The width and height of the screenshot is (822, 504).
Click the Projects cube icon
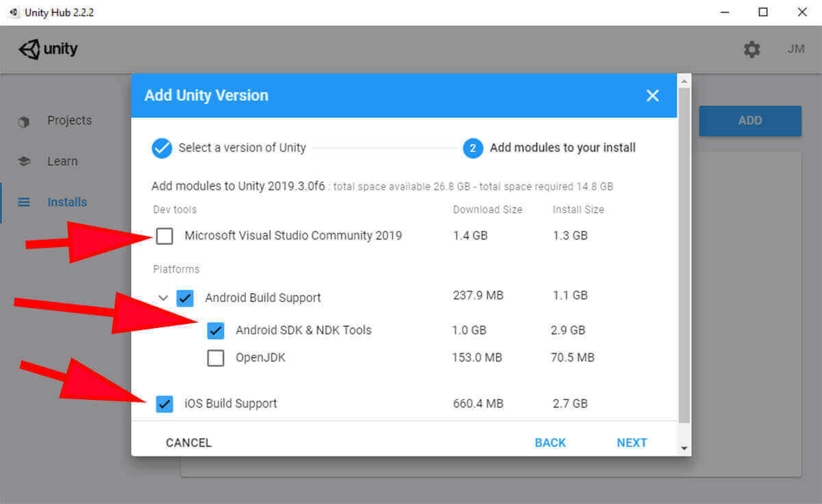(x=24, y=122)
